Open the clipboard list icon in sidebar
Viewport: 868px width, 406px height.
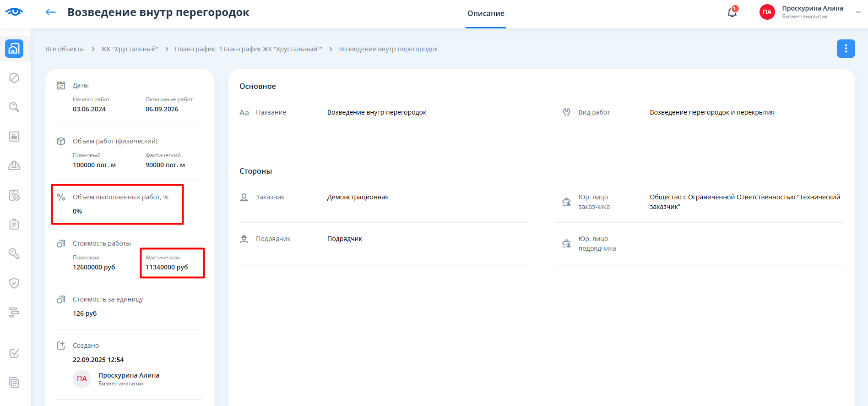14,224
